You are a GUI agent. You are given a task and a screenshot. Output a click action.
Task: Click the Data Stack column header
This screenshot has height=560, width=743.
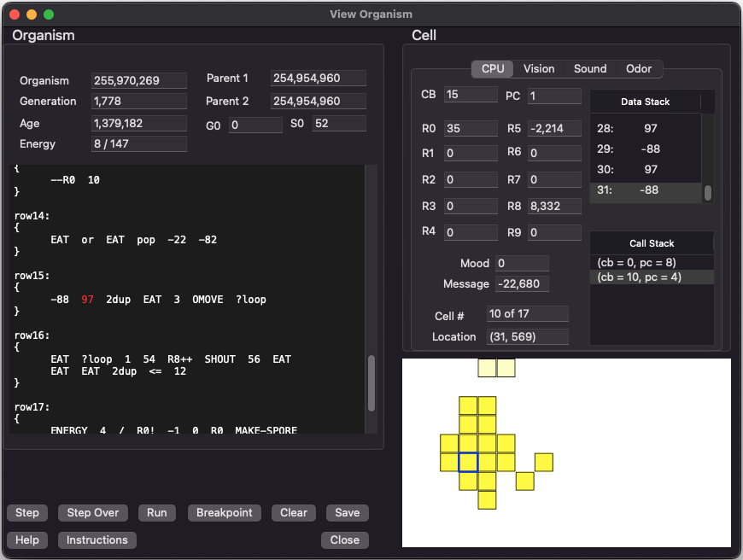(x=645, y=102)
